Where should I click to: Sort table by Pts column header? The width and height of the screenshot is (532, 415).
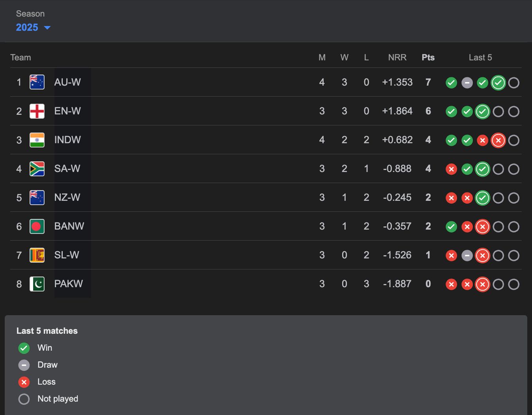coord(428,58)
